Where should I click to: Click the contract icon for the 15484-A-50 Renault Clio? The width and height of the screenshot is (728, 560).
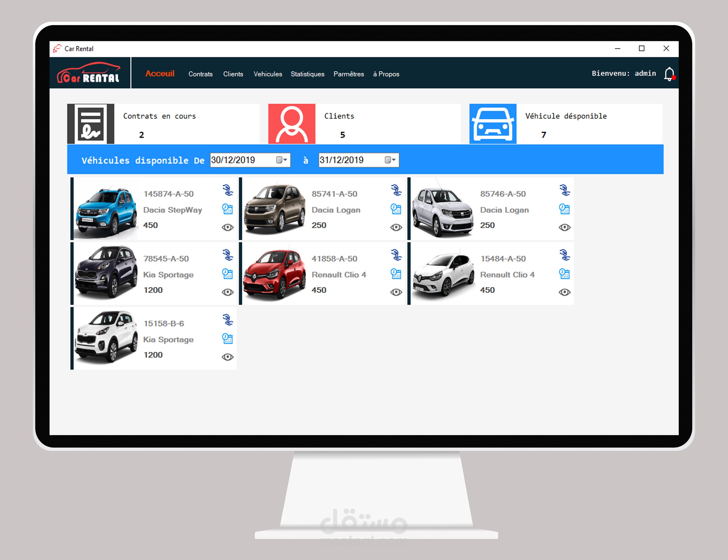pyautogui.click(x=564, y=255)
